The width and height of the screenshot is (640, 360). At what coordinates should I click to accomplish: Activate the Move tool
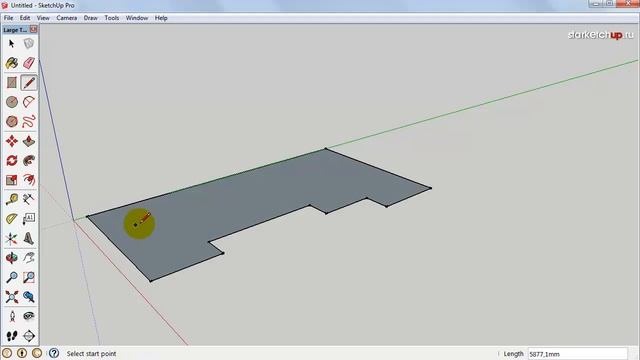point(11,141)
